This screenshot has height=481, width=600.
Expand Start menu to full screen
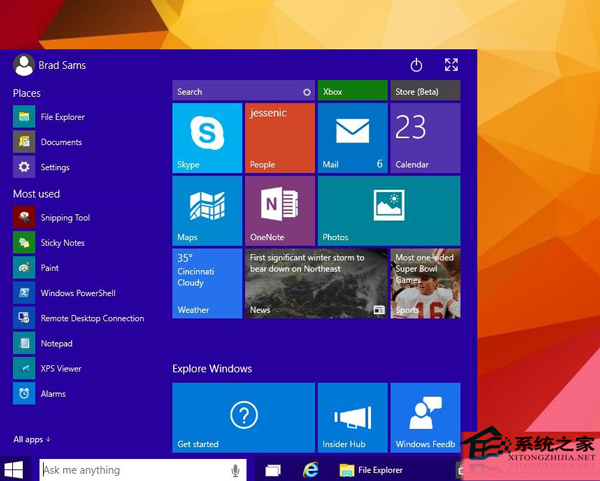click(x=451, y=65)
